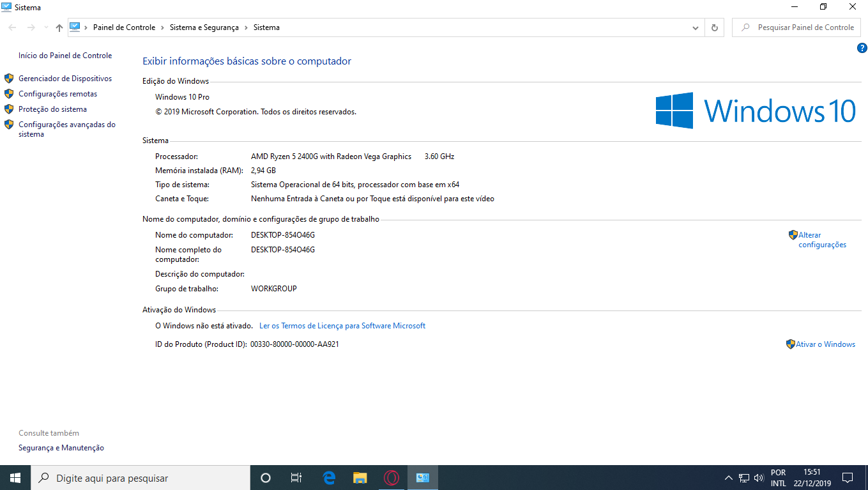Open the Windows Start menu
Image resolution: width=868 pixels, height=490 pixels.
pos(15,478)
